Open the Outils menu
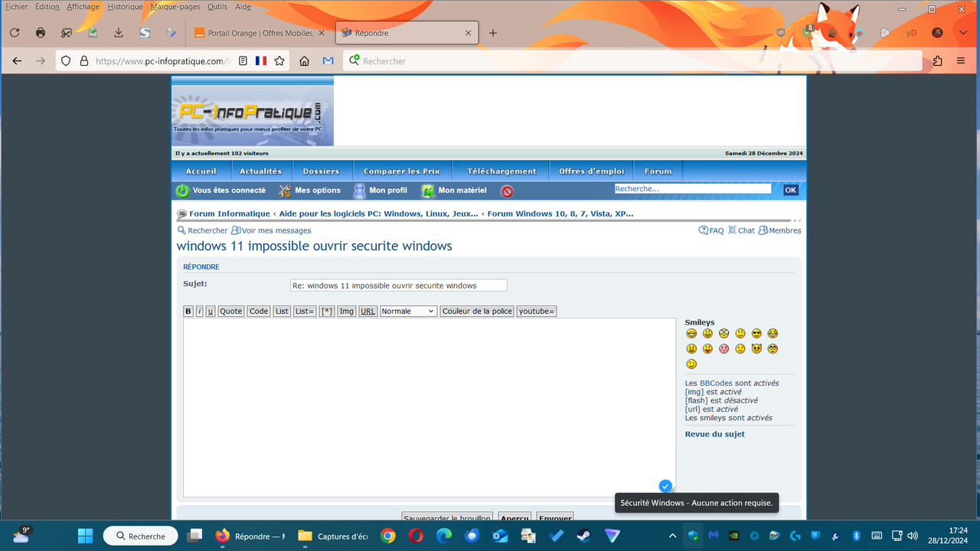The image size is (980, 551). 217,6
